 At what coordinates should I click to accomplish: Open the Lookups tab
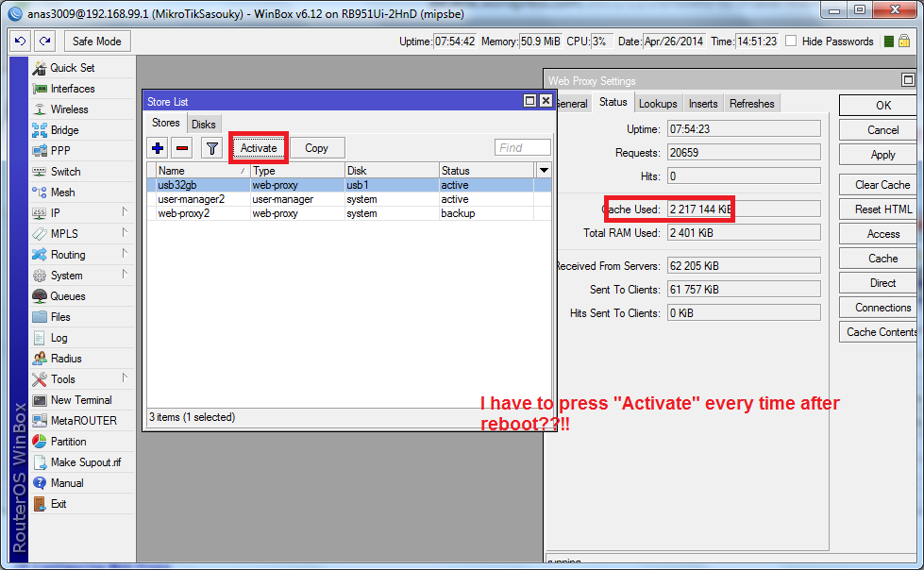point(658,104)
